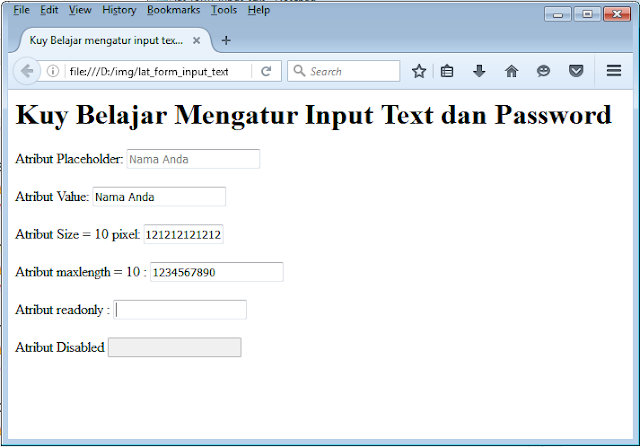Screen dimensions: 640x447
Task: Click the 'Atribut Value:' label
Action: tap(52, 197)
